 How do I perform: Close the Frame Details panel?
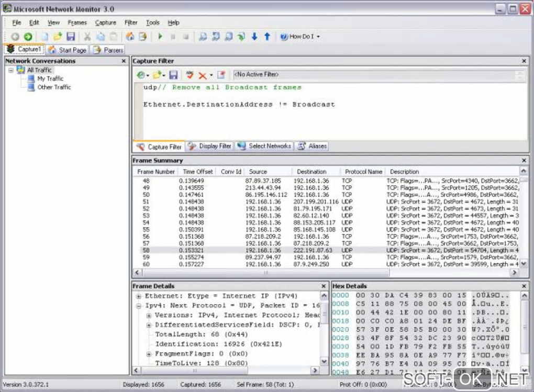click(324, 286)
